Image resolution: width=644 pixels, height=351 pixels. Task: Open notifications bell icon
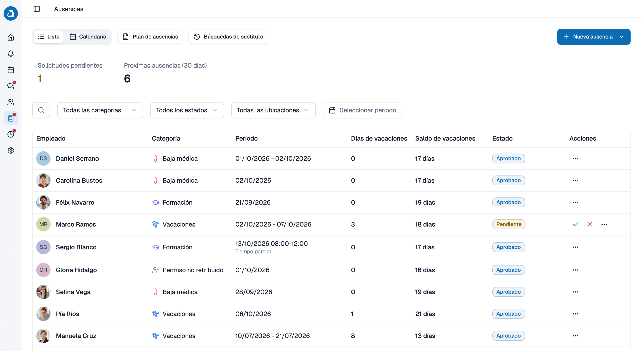pyautogui.click(x=11, y=54)
